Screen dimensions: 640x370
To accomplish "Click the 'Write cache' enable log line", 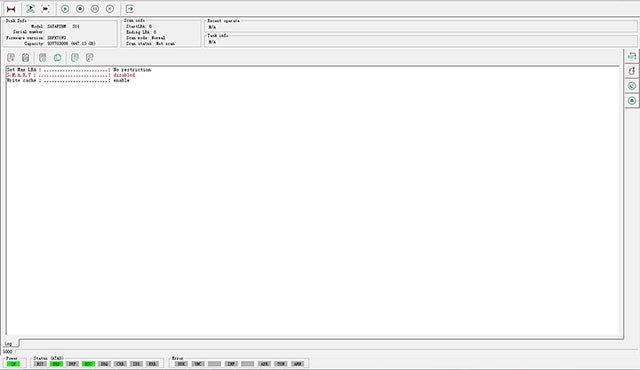I will click(x=68, y=80).
